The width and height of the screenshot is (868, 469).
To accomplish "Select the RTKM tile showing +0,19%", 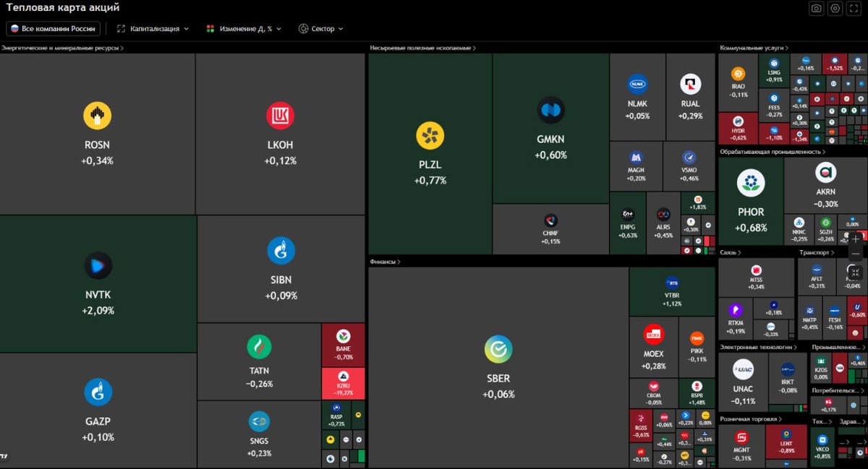I will (736, 319).
